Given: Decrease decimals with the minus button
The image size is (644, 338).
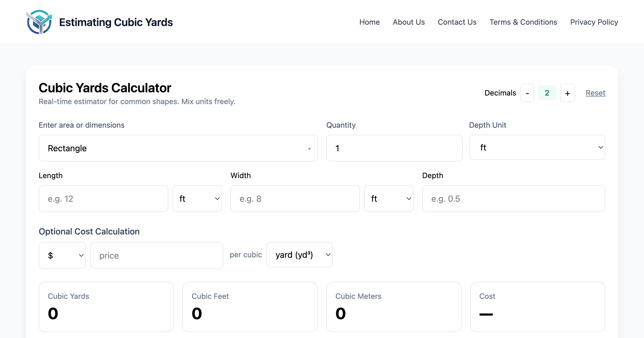Looking at the screenshot, I should click(527, 93).
